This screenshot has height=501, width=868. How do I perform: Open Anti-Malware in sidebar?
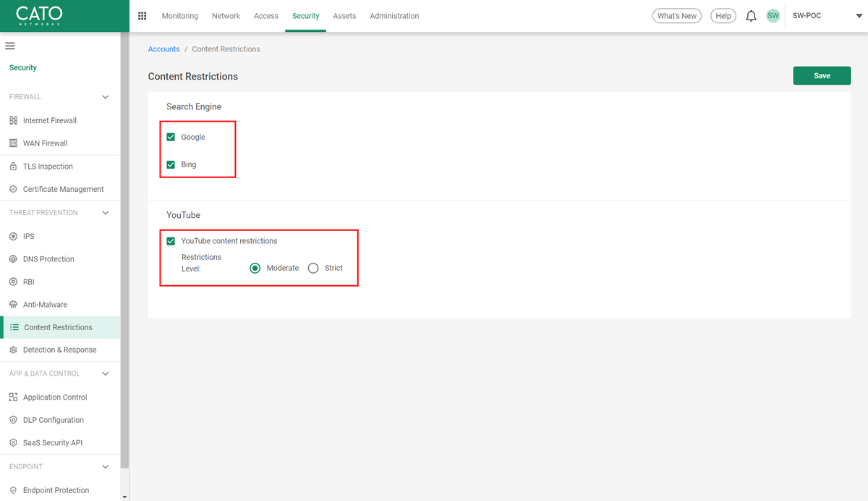[45, 305]
